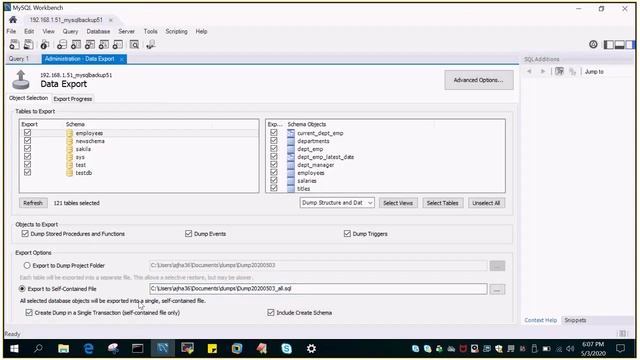Open Settings gear on taskbar
This screenshot has height=360, width=640.
(311, 349)
